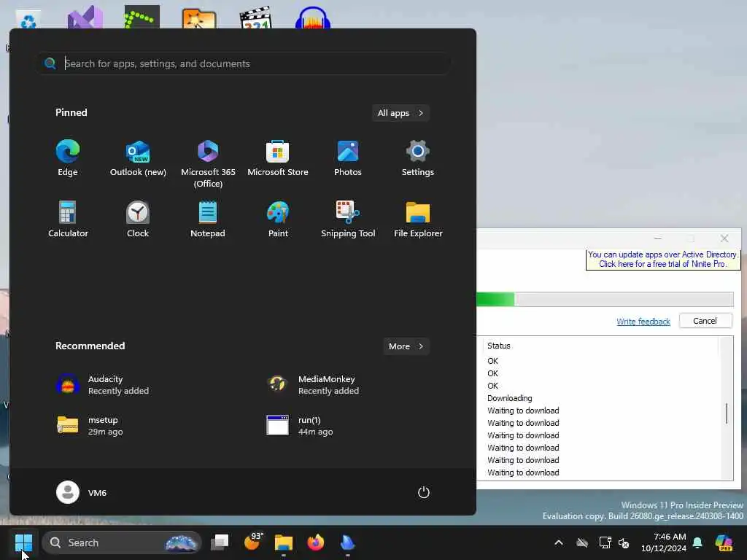Click the Status column header in Ninite
The image size is (747, 560).
point(499,346)
